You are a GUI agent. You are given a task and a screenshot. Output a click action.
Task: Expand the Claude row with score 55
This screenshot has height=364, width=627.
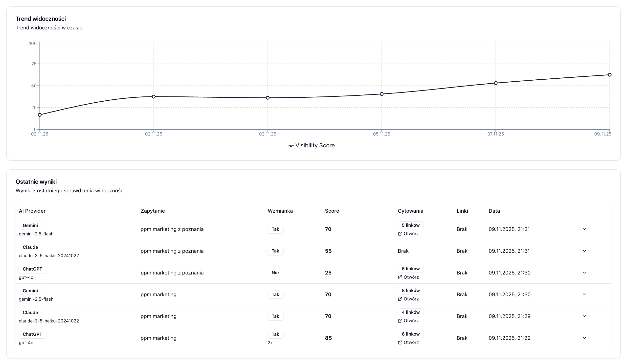click(585, 251)
